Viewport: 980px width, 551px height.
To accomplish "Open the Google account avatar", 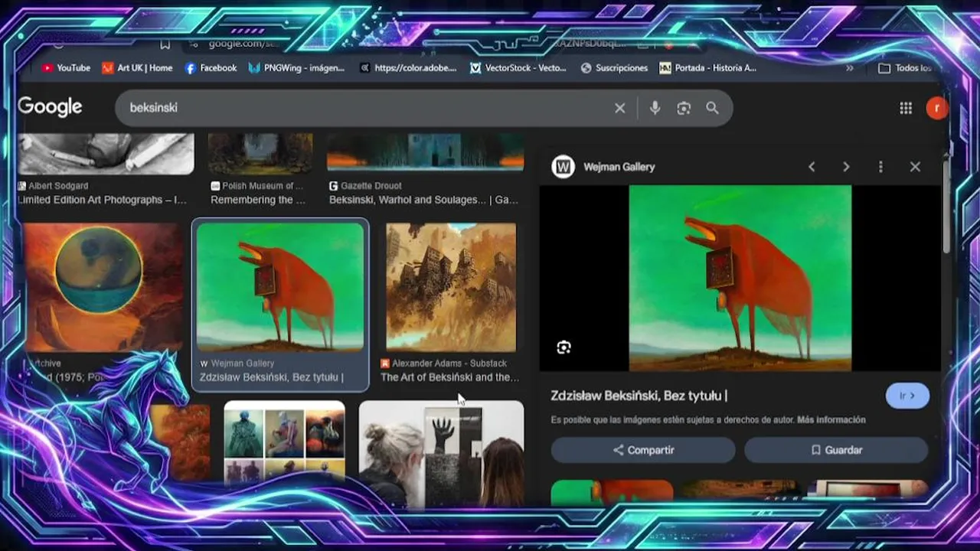I will point(936,109).
